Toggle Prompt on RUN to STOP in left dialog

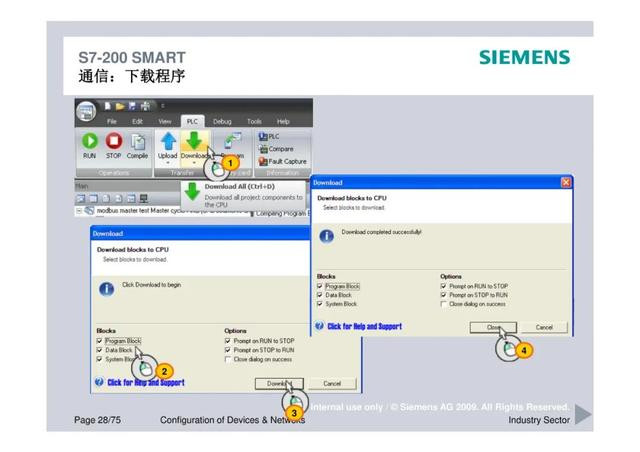(x=228, y=341)
